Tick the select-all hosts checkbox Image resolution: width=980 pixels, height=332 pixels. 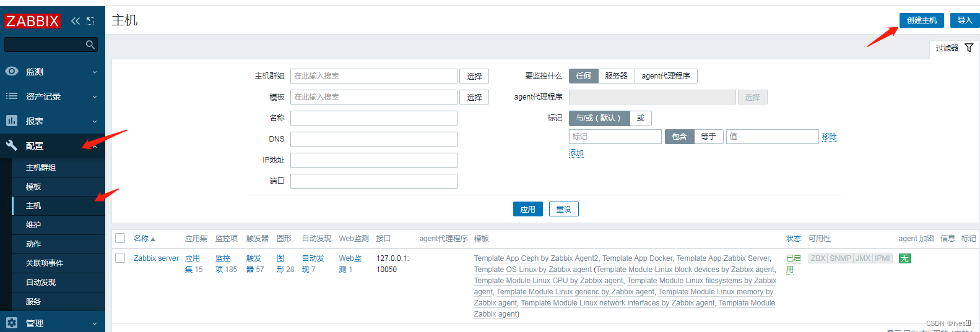(120, 238)
